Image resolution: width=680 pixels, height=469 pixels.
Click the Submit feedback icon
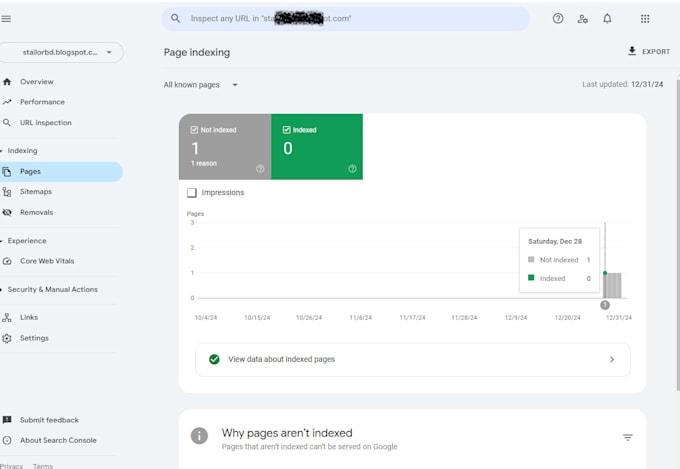tap(7, 420)
